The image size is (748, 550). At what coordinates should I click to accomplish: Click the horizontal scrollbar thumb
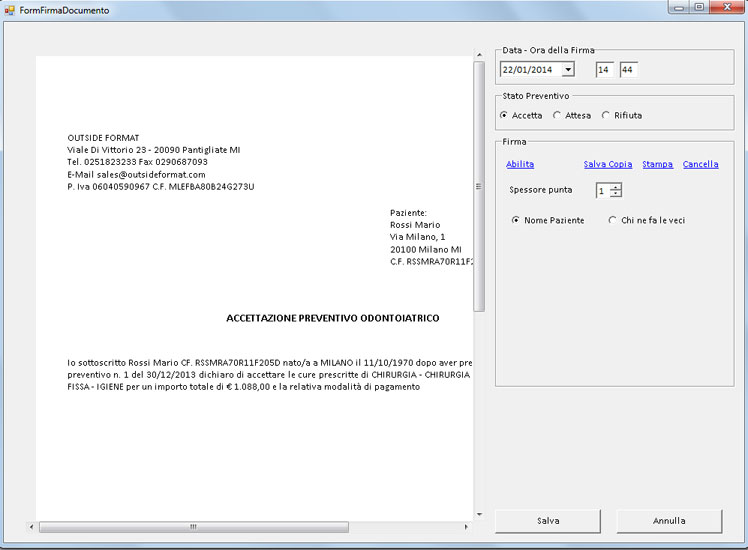[194, 527]
